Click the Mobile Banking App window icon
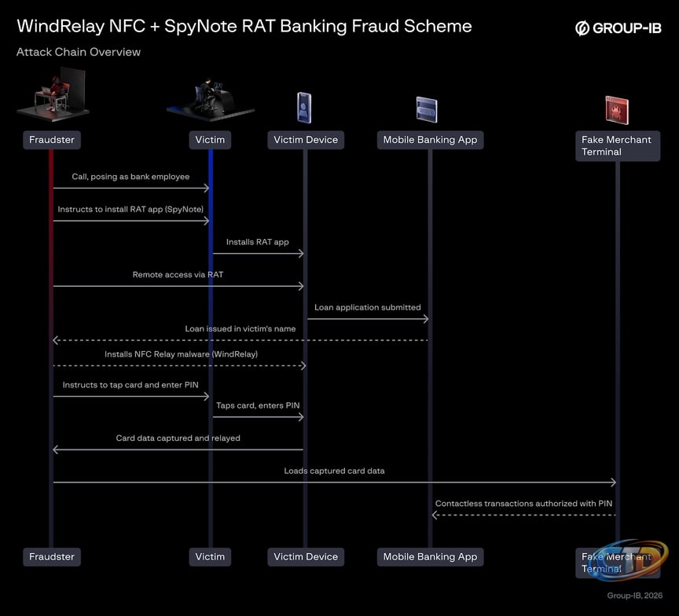The height and width of the screenshot is (616, 679). (427, 109)
